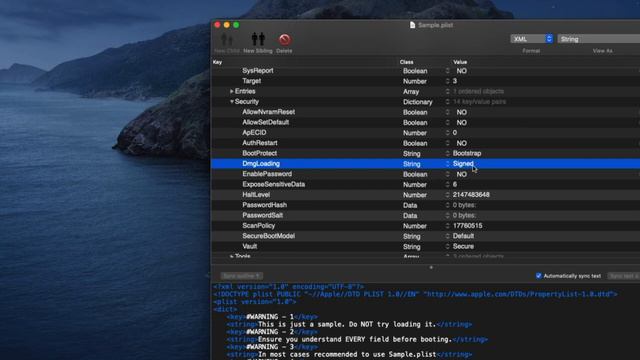Click XML line 'In most cases recommended'
This screenshot has height=360, width=640.
click(349, 354)
